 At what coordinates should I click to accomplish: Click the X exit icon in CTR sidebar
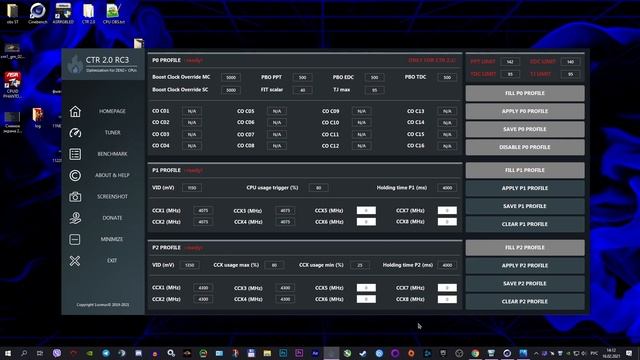[x=75, y=260]
